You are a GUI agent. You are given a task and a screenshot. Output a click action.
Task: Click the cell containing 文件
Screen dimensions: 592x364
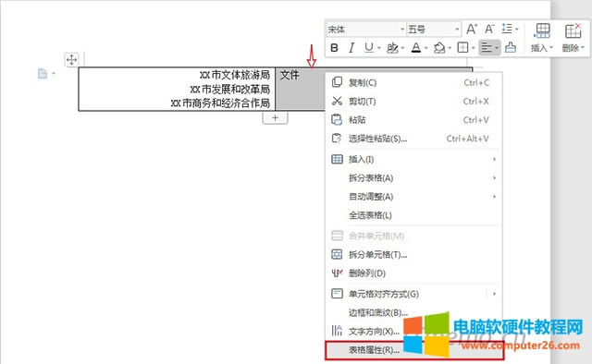(x=300, y=89)
